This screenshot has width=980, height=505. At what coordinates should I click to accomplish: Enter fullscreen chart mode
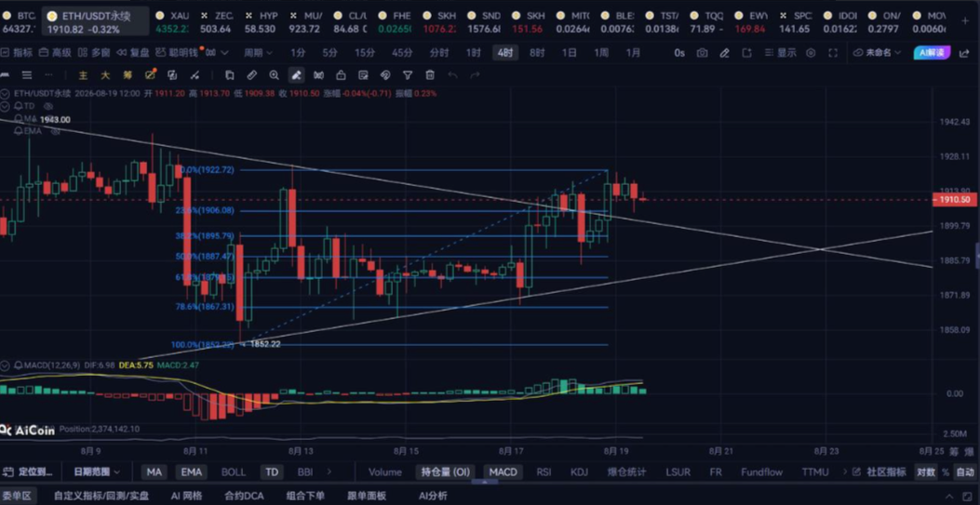tap(833, 53)
